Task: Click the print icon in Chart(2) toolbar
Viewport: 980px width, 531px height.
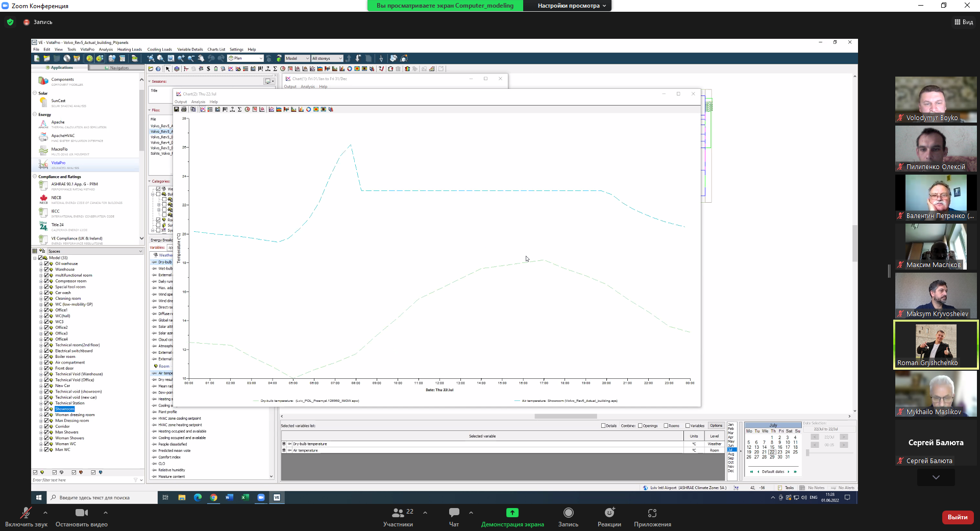Action: pos(184,109)
